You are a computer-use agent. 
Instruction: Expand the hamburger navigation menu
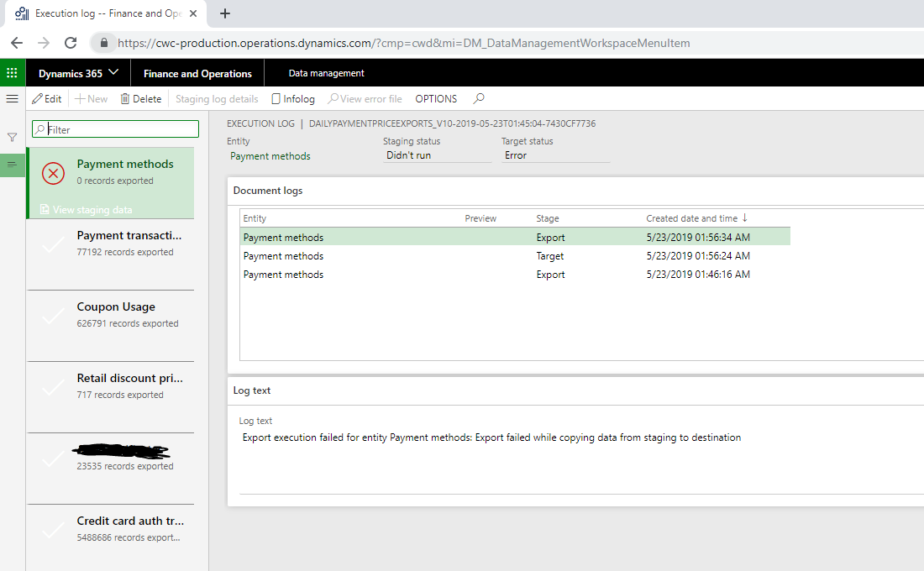[x=12, y=99]
